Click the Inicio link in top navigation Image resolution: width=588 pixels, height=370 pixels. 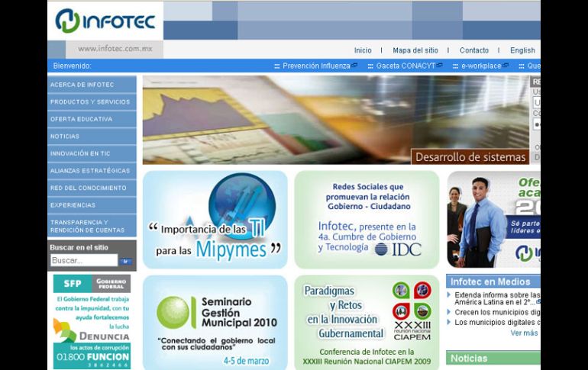pyautogui.click(x=363, y=50)
